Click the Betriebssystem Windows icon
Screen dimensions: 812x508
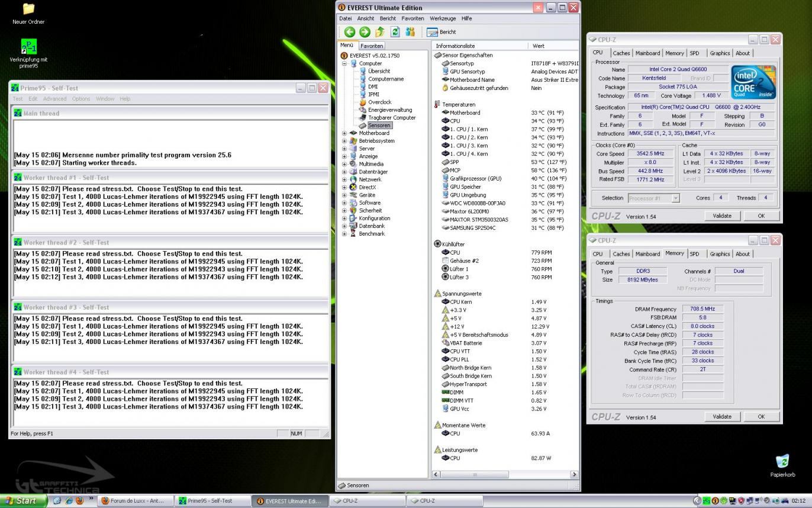coord(353,141)
